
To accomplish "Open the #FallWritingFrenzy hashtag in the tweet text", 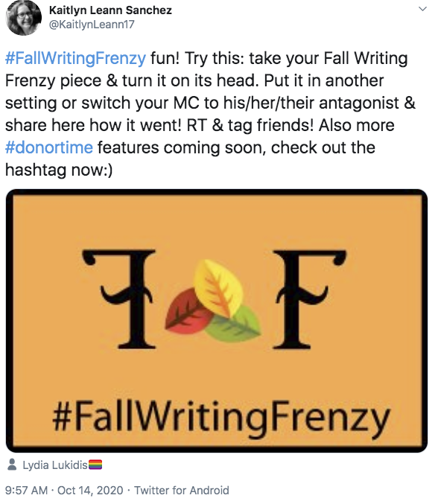I will (x=75, y=59).
